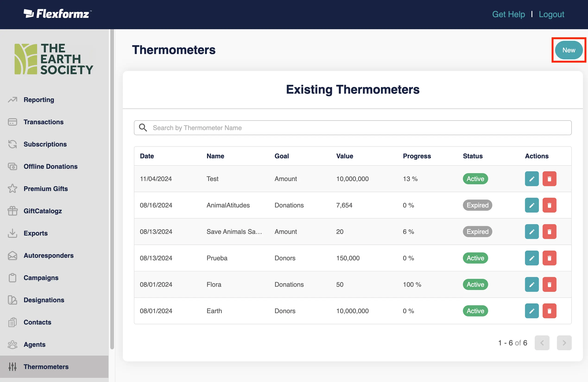Image resolution: width=588 pixels, height=382 pixels.
Task: Create a New thermometer
Action: pos(569,50)
